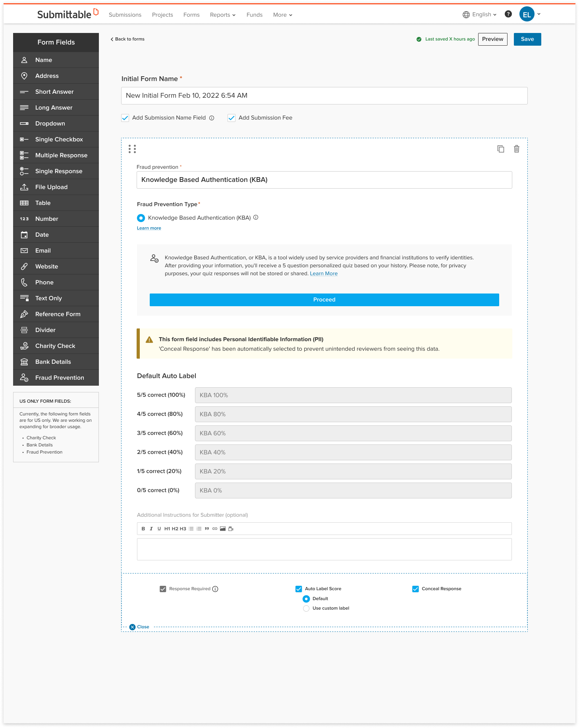The height and width of the screenshot is (728, 579).
Task: Add a Long Answer field
Action: [56, 108]
